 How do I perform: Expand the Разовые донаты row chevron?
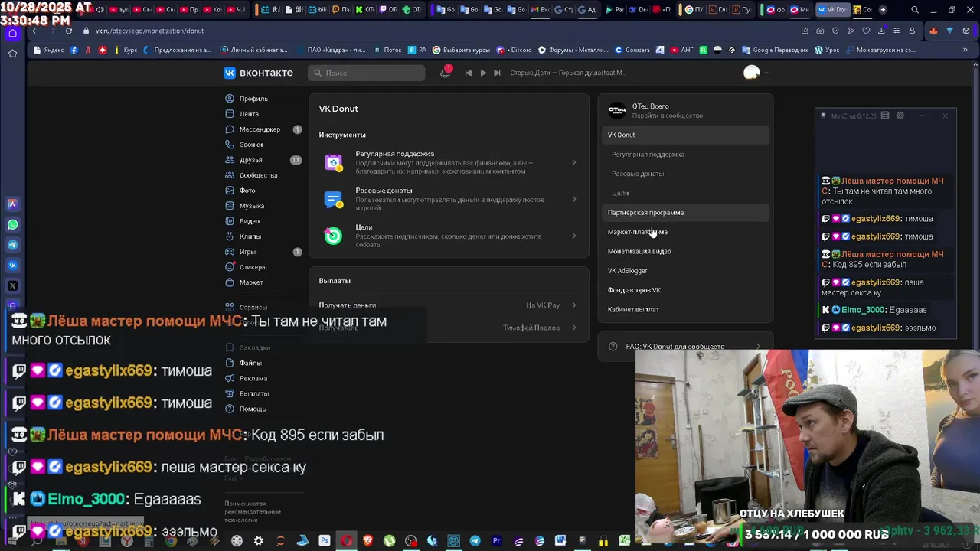(x=574, y=199)
